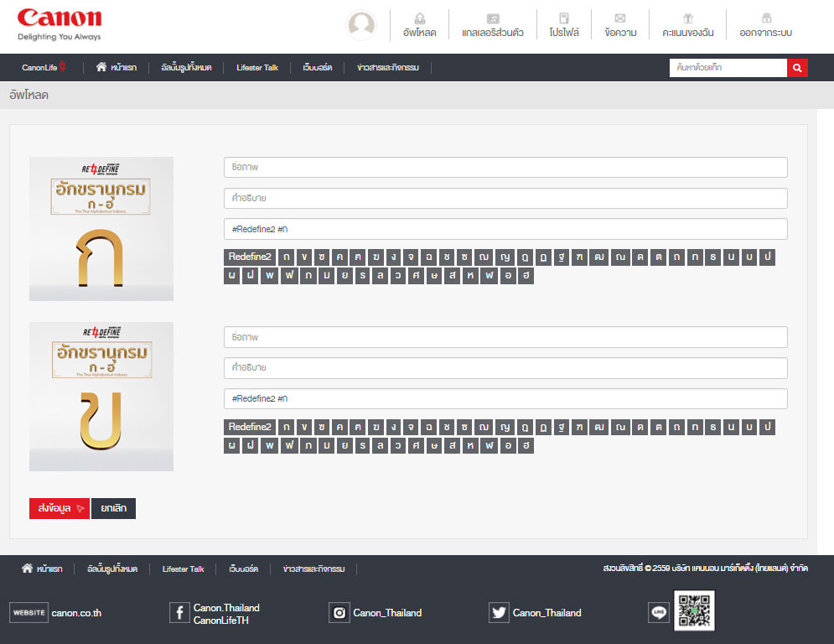This screenshot has height=644, width=834.
Task: Open my points gift icon
Action: pos(688,18)
